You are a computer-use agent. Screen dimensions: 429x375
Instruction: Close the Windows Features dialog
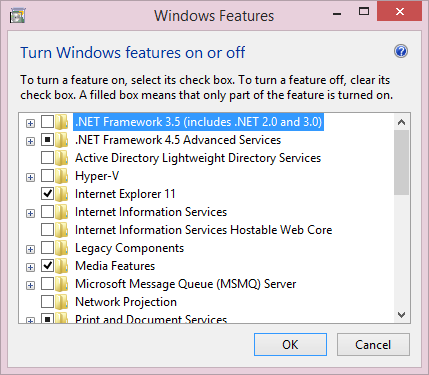(x=399, y=12)
